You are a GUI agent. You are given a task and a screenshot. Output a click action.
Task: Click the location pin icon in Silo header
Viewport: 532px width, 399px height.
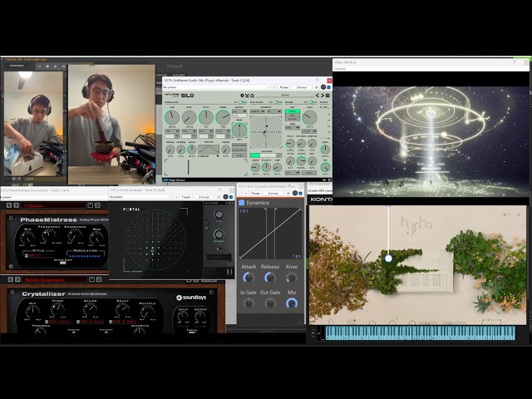point(242,96)
